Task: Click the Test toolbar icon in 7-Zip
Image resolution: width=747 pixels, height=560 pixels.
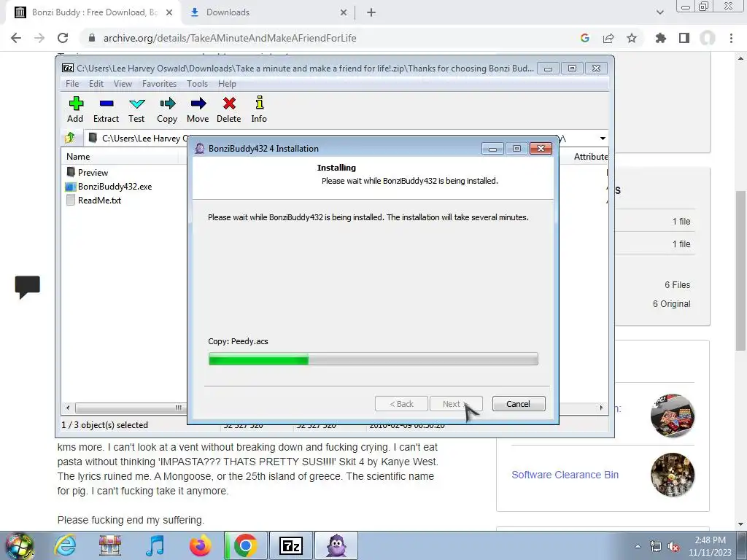Action: tap(136, 110)
